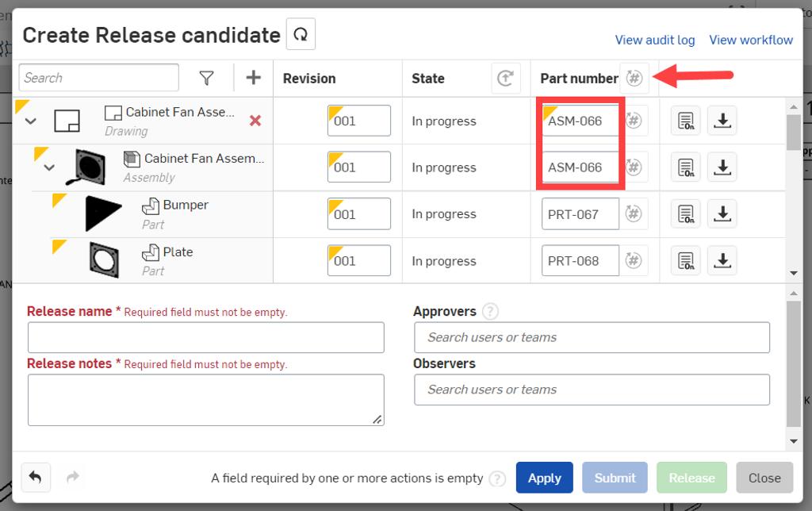The height and width of the screenshot is (511, 812).
Task: Click the redo arrow icon
Action: (x=71, y=477)
